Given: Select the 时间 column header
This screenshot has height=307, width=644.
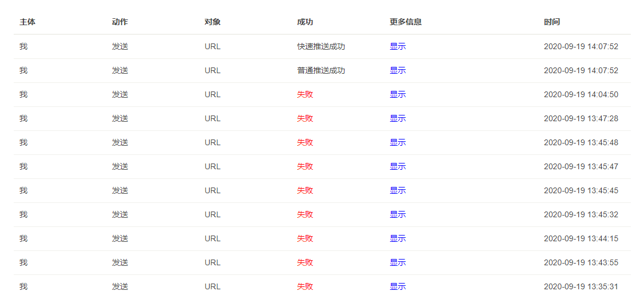Looking at the screenshot, I should [x=551, y=22].
